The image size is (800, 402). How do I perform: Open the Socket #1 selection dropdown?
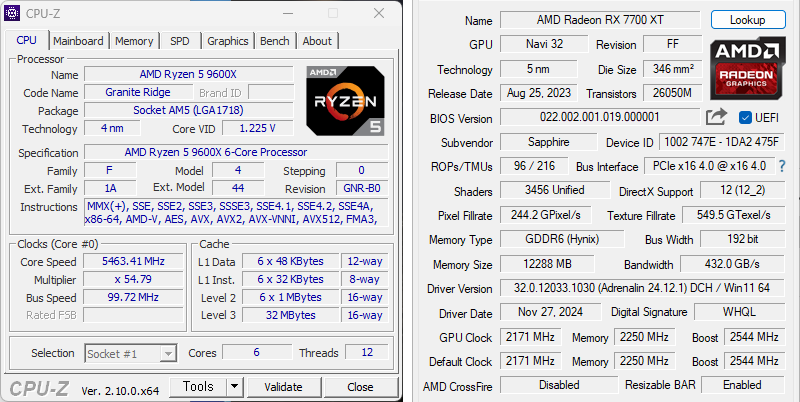pyautogui.click(x=131, y=354)
